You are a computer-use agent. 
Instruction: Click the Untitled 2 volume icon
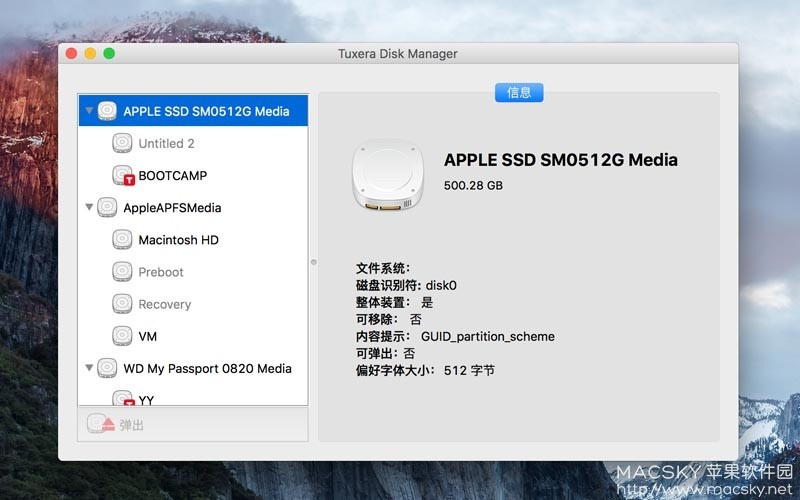(122, 143)
